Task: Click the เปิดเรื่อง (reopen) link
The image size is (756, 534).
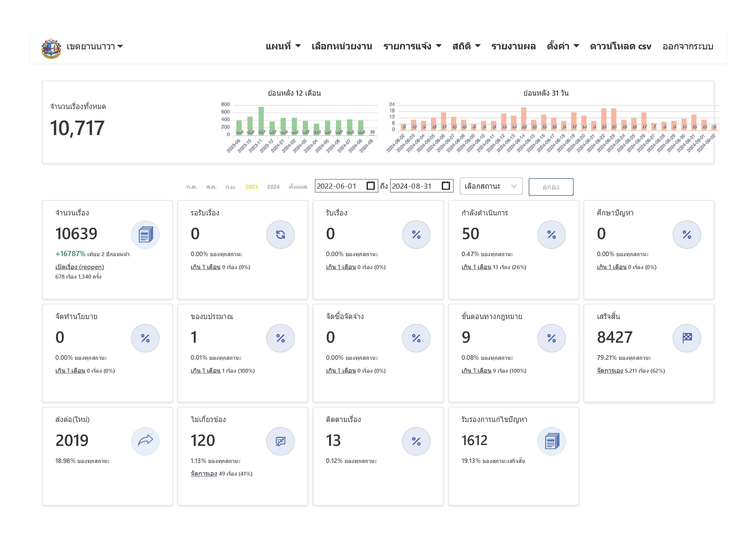Action: 80,267
